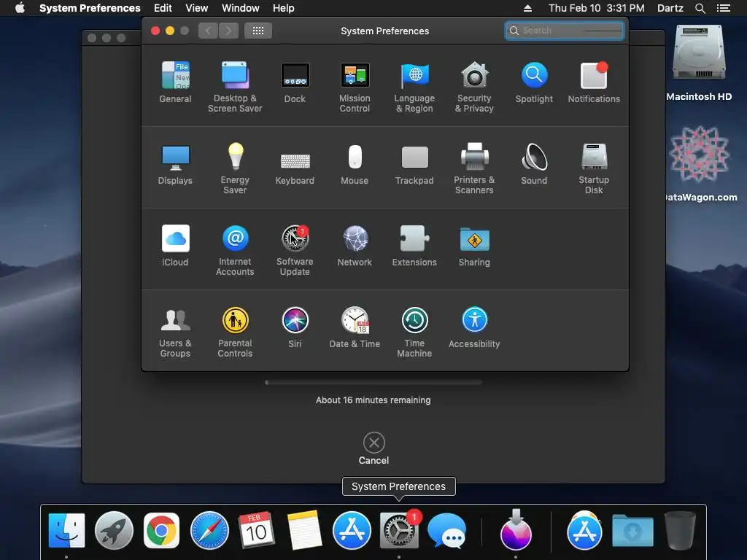
Task: Click the eject icon in the menu bar
Action: click(x=528, y=8)
